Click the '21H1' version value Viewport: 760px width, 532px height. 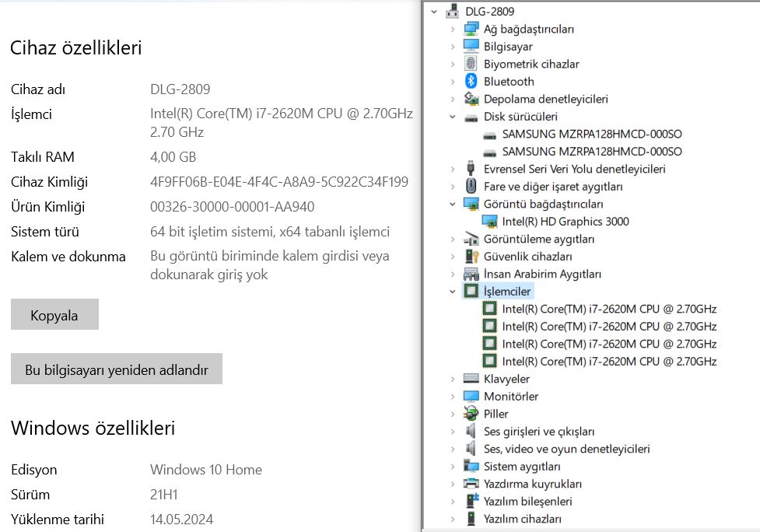pos(164,494)
